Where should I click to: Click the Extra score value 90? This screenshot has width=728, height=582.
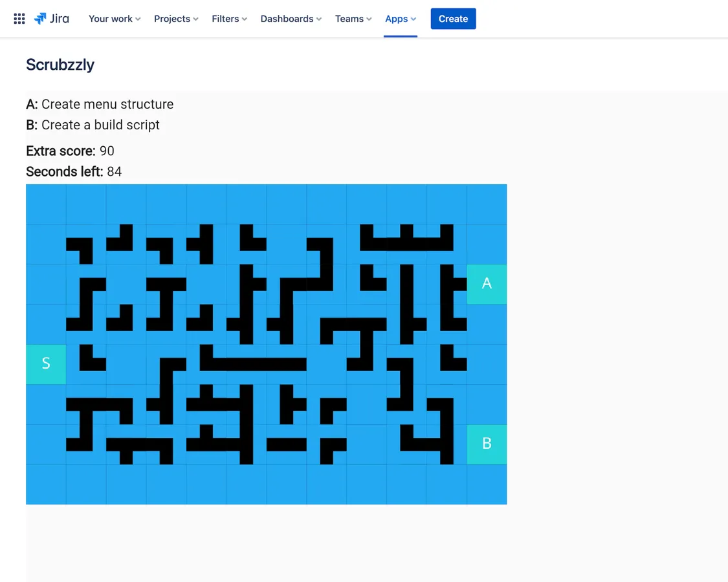point(107,151)
